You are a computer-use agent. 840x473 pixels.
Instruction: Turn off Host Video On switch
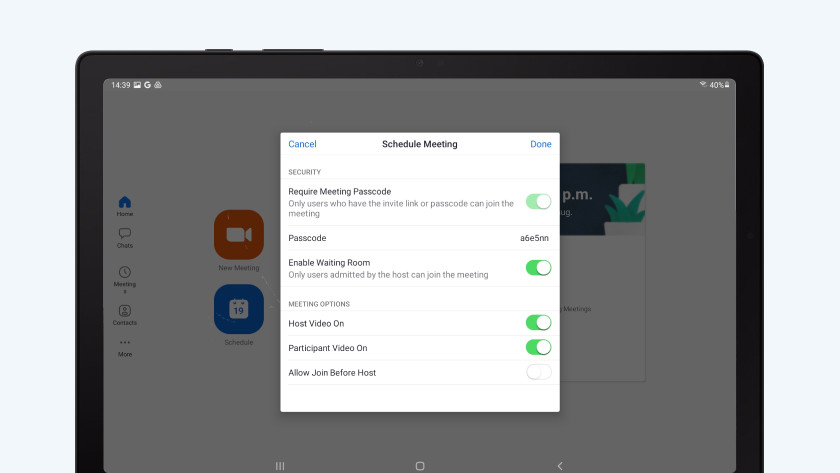point(538,323)
